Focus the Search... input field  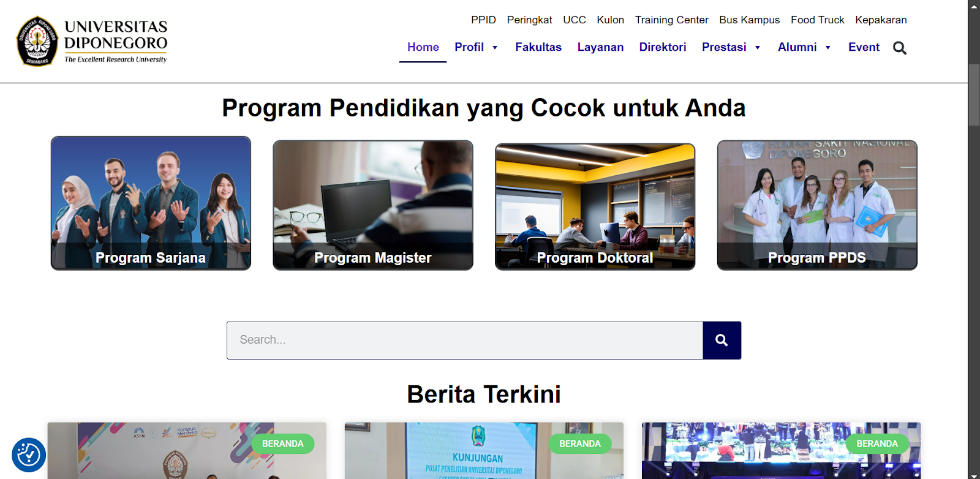pyautogui.click(x=465, y=340)
